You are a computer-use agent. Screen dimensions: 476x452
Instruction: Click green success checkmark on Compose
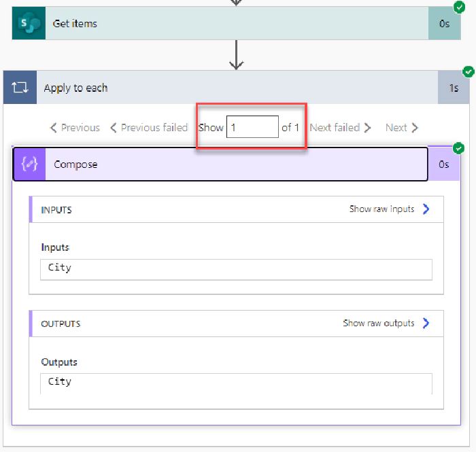pyautogui.click(x=458, y=148)
